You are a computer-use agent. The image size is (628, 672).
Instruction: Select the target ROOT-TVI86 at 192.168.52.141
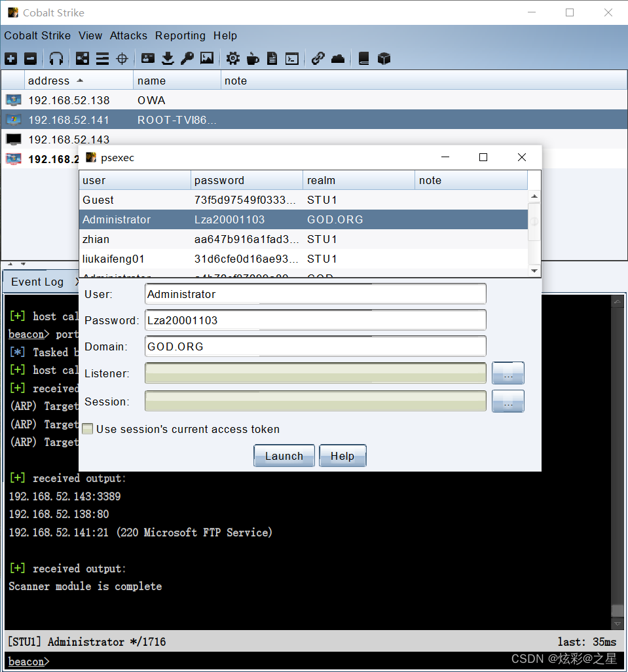click(x=314, y=120)
